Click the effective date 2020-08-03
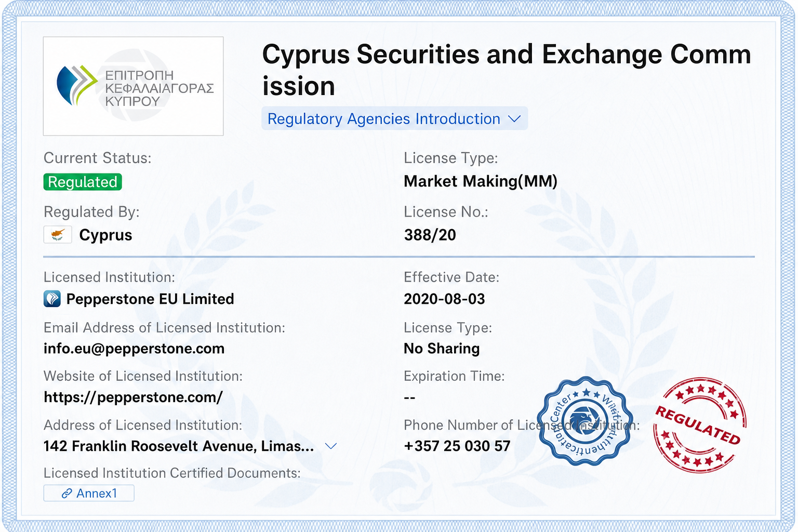The height and width of the screenshot is (532, 798). (444, 299)
